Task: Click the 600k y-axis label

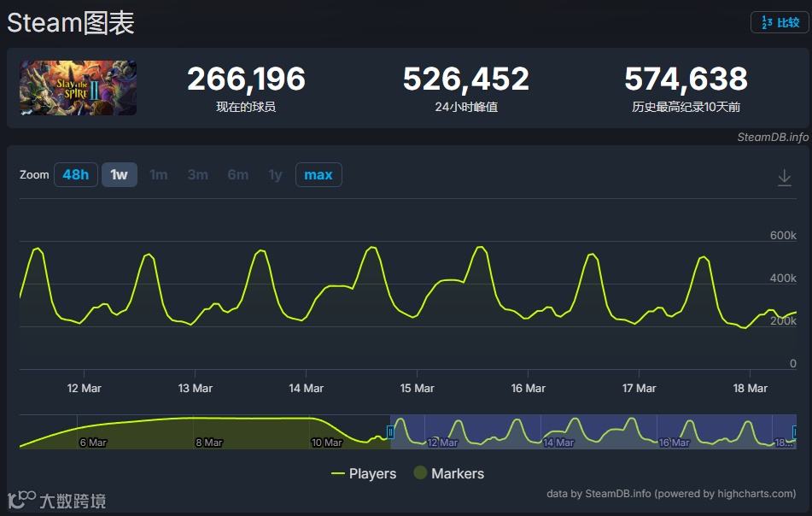Action: (x=783, y=235)
